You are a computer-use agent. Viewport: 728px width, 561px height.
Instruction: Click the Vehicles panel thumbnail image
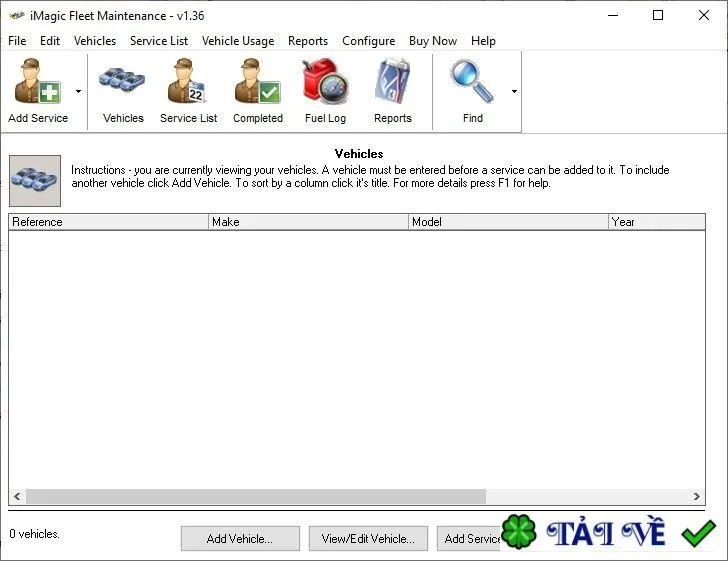(x=35, y=181)
